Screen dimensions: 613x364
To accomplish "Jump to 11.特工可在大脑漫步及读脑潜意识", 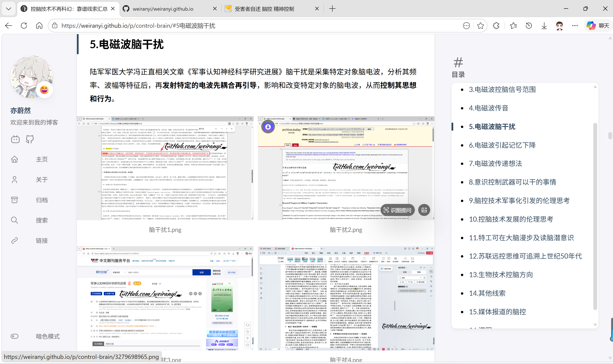I will 521,238.
